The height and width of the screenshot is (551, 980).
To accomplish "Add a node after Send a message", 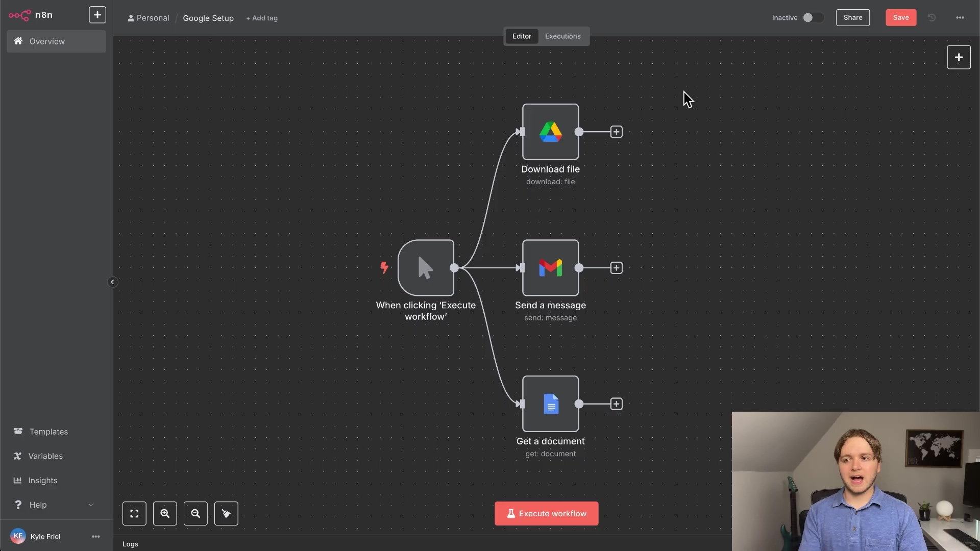I will click(x=616, y=268).
